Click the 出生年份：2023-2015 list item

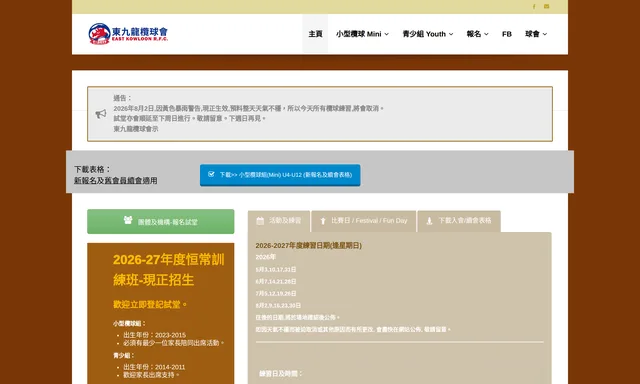point(155,335)
